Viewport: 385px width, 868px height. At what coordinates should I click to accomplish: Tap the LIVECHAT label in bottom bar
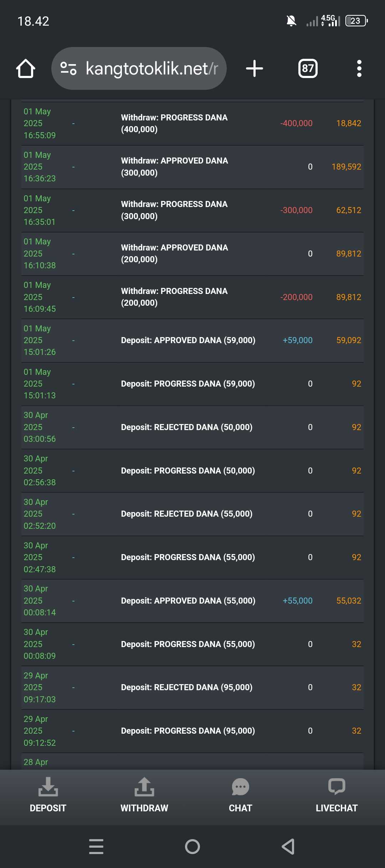pos(337,808)
